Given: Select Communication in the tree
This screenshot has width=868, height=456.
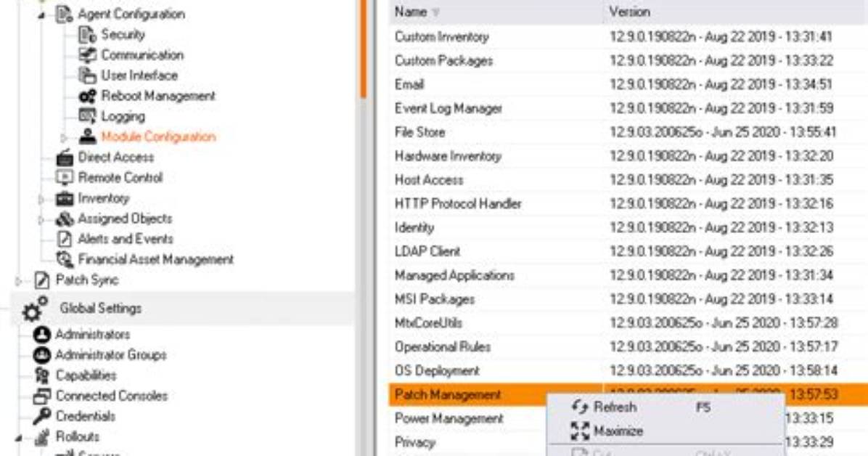Looking at the screenshot, I should [142, 55].
